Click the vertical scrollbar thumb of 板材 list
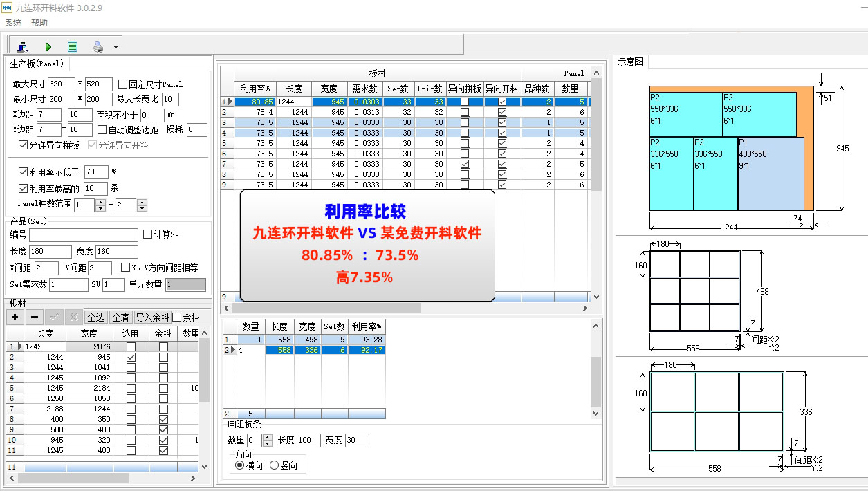Screen dimensions: 868x491 click(204, 371)
